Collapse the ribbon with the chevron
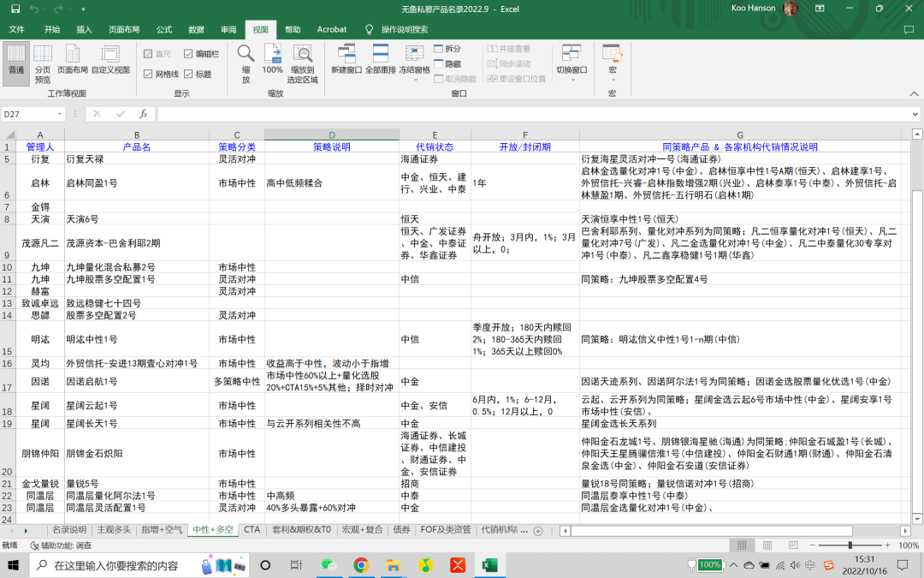The width and height of the screenshot is (924, 578). point(914,93)
